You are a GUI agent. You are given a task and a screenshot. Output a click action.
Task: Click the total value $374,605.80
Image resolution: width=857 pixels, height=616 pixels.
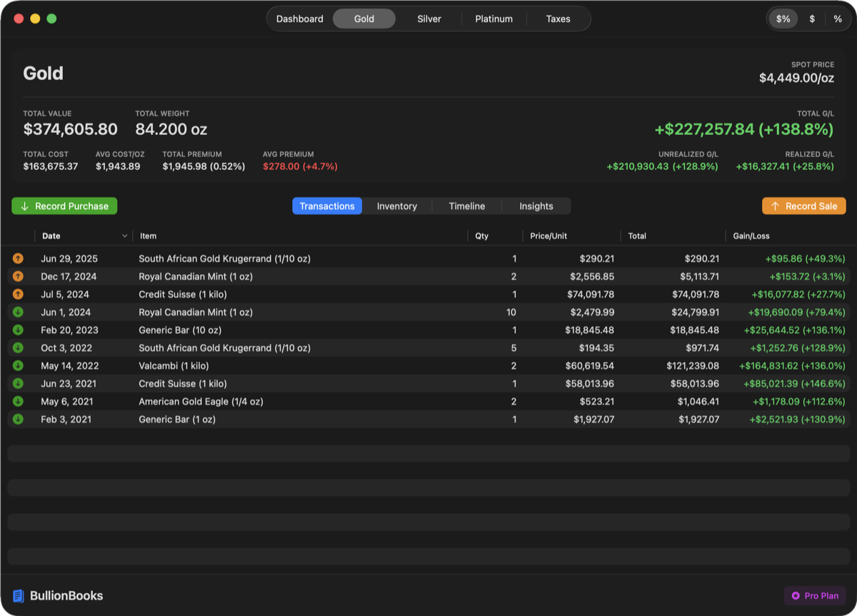(70, 129)
